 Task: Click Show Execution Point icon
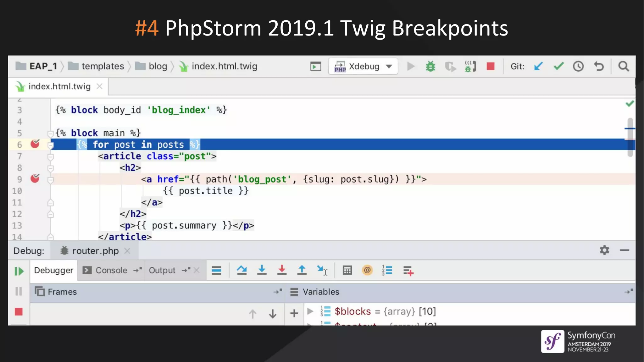tap(216, 270)
